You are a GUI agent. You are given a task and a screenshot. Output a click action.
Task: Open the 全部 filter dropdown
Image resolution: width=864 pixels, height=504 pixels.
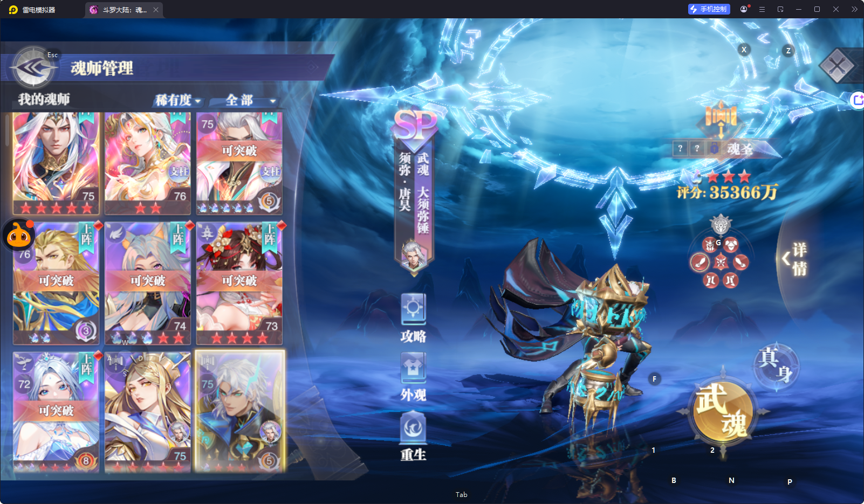tap(251, 100)
